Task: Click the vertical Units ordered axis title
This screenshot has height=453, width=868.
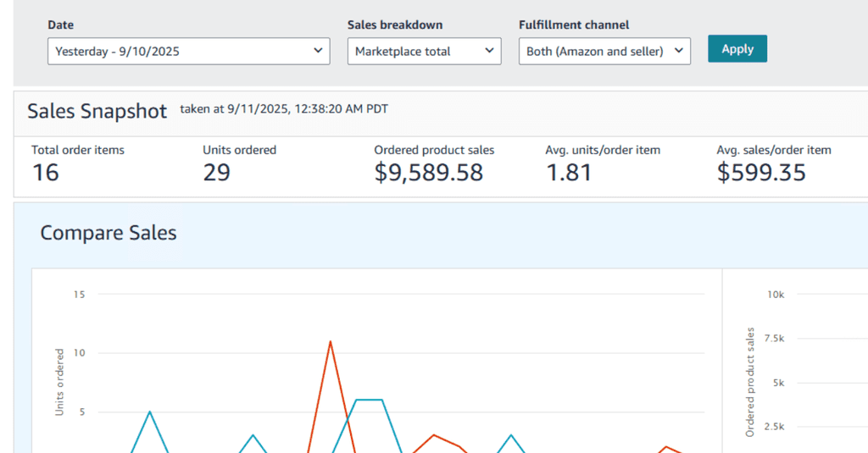Action: pyautogui.click(x=59, y=381)
